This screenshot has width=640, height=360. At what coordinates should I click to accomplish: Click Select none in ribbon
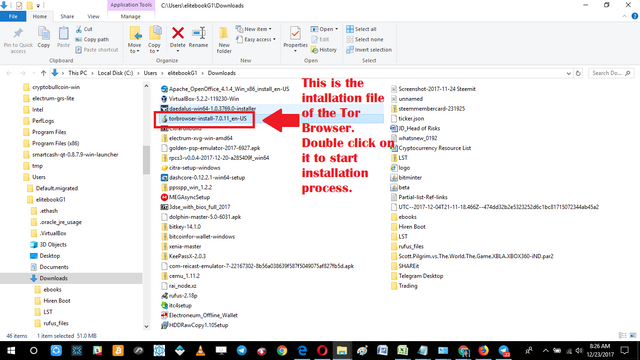coord(365,39)
